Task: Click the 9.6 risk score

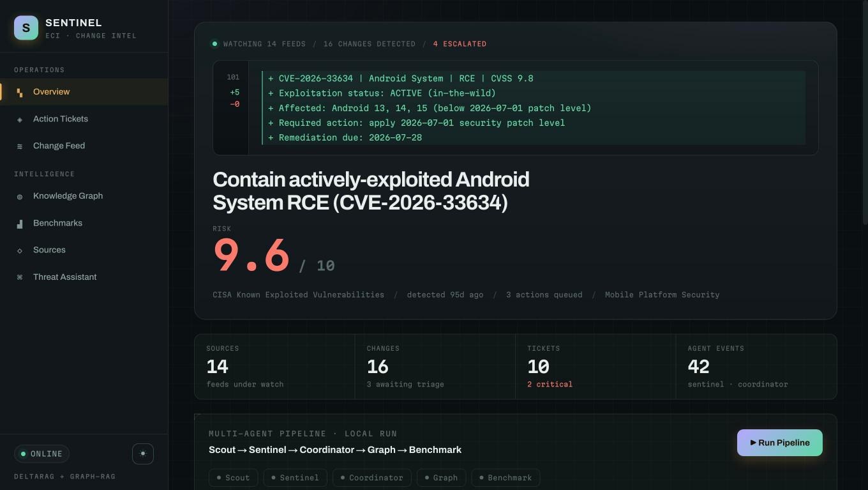Action: click(251, 255)
